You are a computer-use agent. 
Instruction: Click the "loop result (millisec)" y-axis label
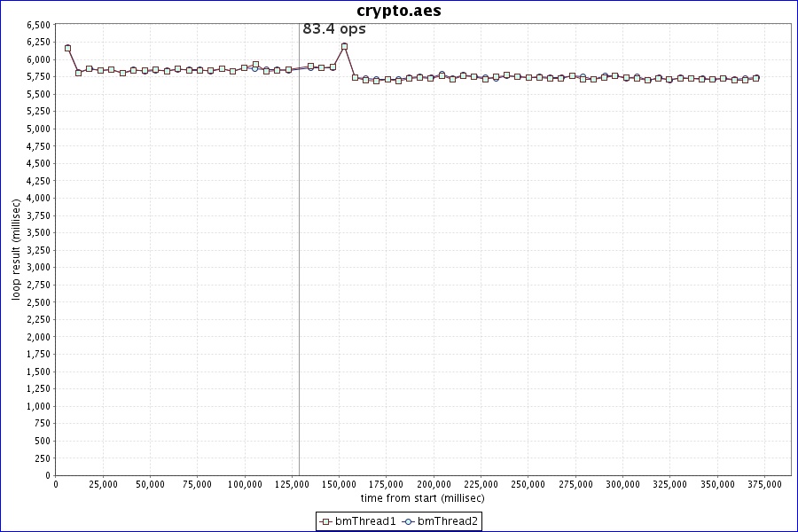click(x=16, y=249)
